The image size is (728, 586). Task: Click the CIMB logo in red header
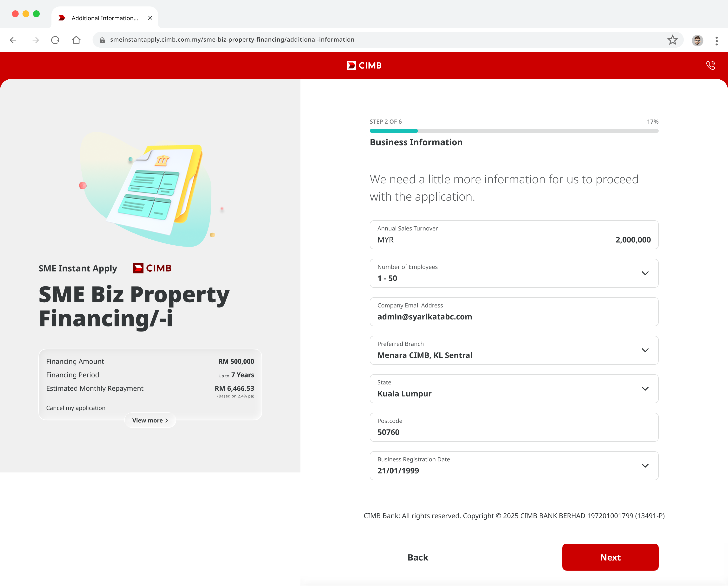coord(364,65)
